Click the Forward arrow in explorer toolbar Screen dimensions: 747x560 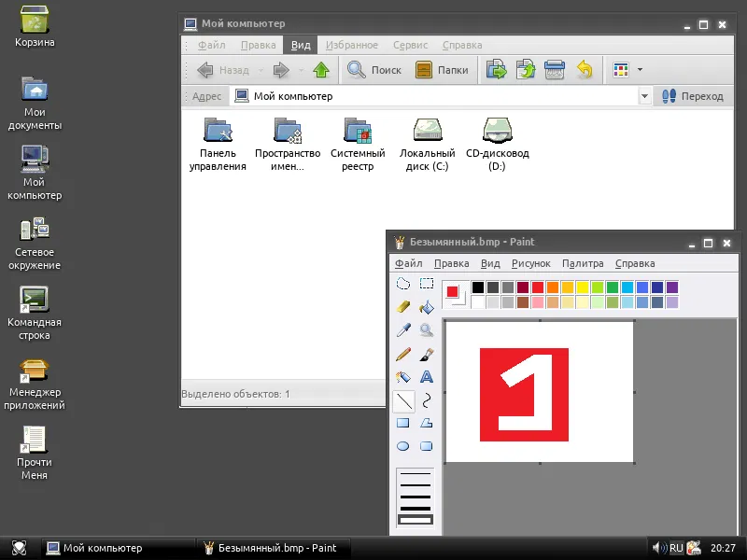click(281, 70)
